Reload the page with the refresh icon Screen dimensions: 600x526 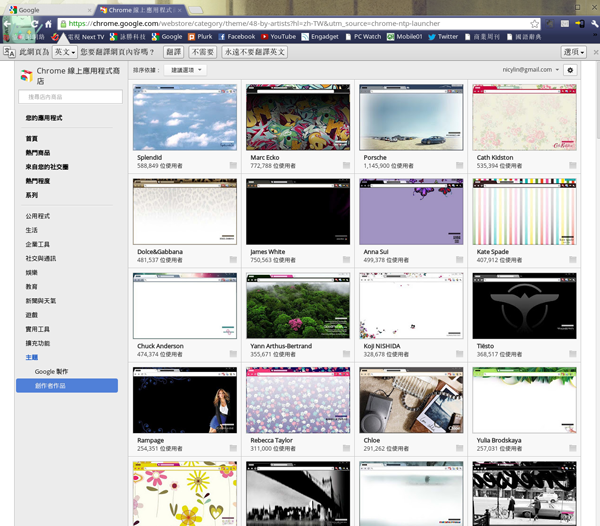[35, 24]
